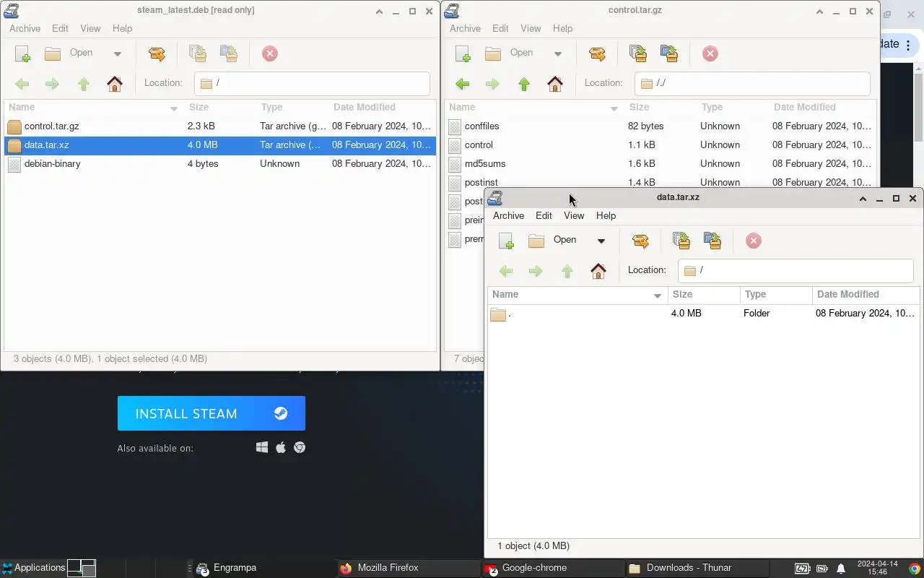Screen dimensions: 924x578
Task: Sort by Name column in data.tar.xz window
Action: 577,294
